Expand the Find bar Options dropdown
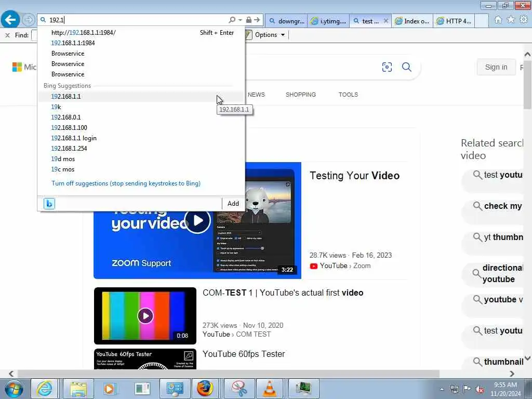 (270, 35)
